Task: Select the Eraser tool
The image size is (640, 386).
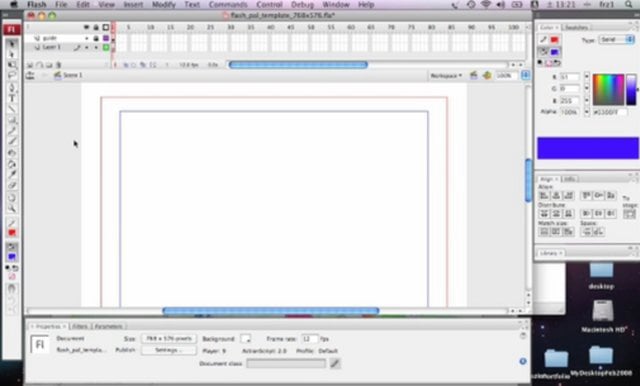Action: click(x=12, y=186)
